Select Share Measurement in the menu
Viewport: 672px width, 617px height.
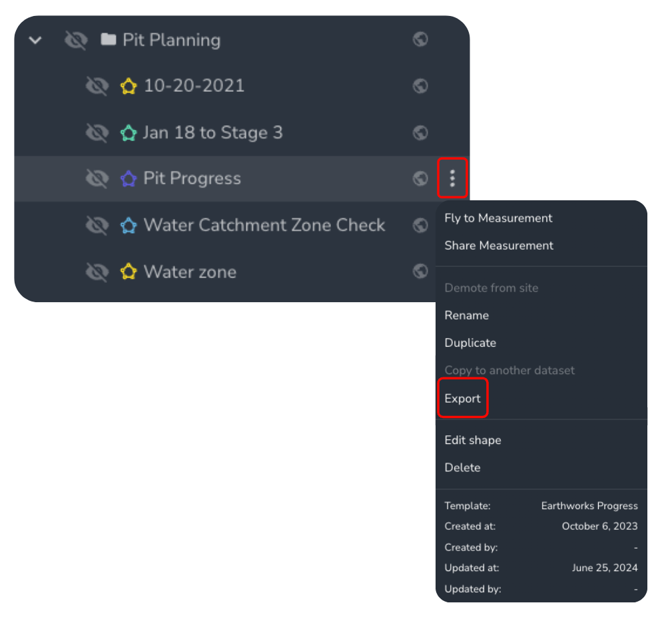[x=499, y=246]
